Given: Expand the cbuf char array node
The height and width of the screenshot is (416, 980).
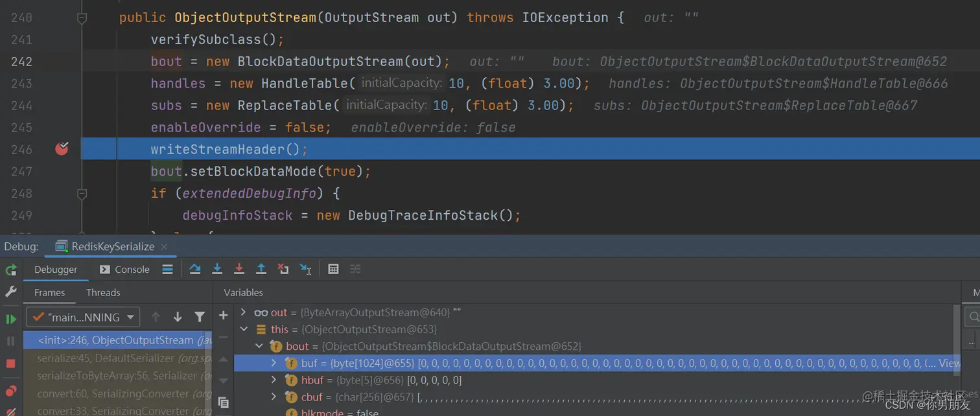Looking at the screenshot, I should tap(274, 397).
